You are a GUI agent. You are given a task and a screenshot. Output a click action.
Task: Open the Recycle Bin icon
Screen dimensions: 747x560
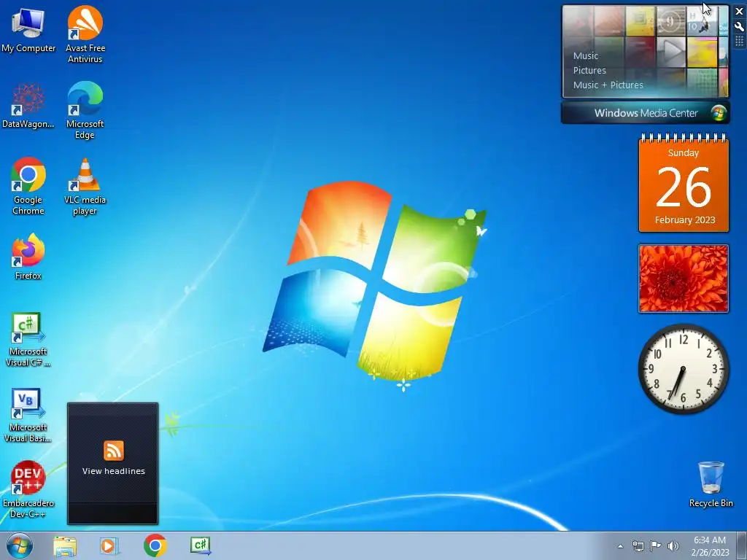(711, 484)
